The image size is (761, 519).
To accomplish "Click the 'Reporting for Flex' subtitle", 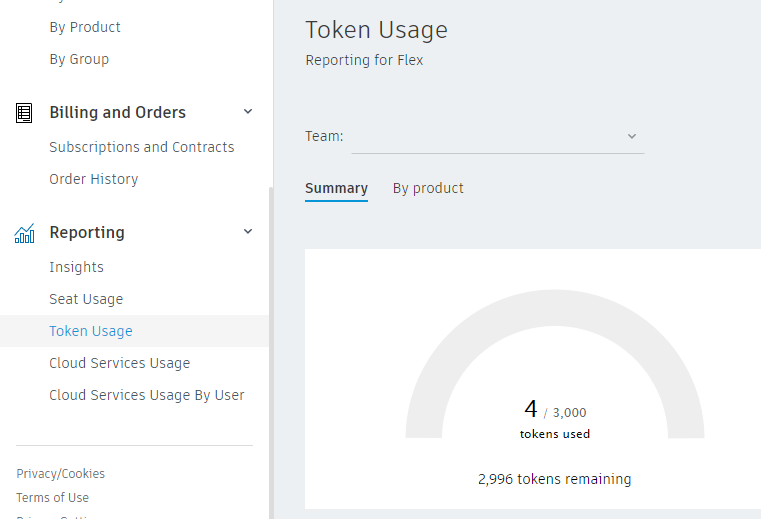I will [x=364, y=60].
